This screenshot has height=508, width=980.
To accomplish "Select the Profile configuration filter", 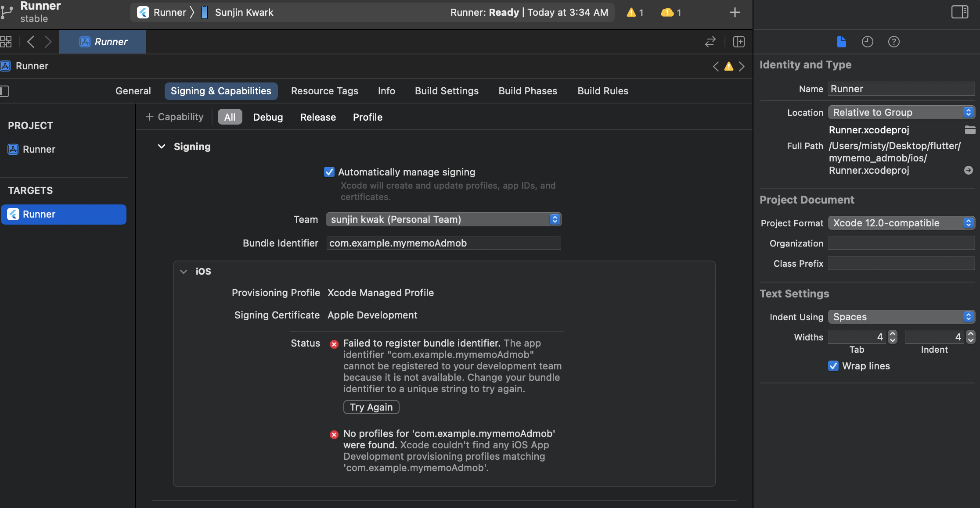I will (367, 117).
